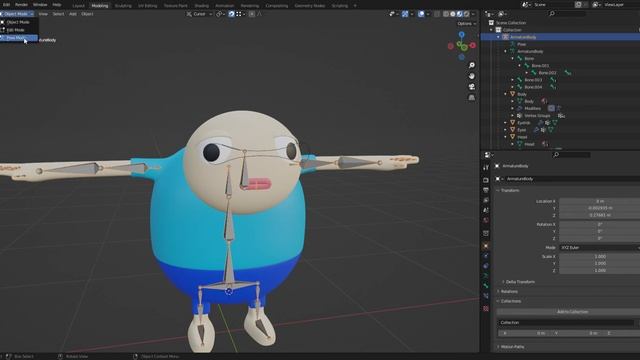
Task: Select the Pose item in outliner
Action: pyautogui.click(x=521, y=44)
